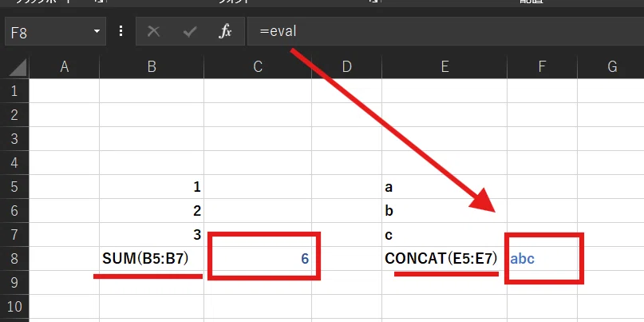Select row 5 header
Viewport: 644px width, 322px height.
[x=14, y=187]
